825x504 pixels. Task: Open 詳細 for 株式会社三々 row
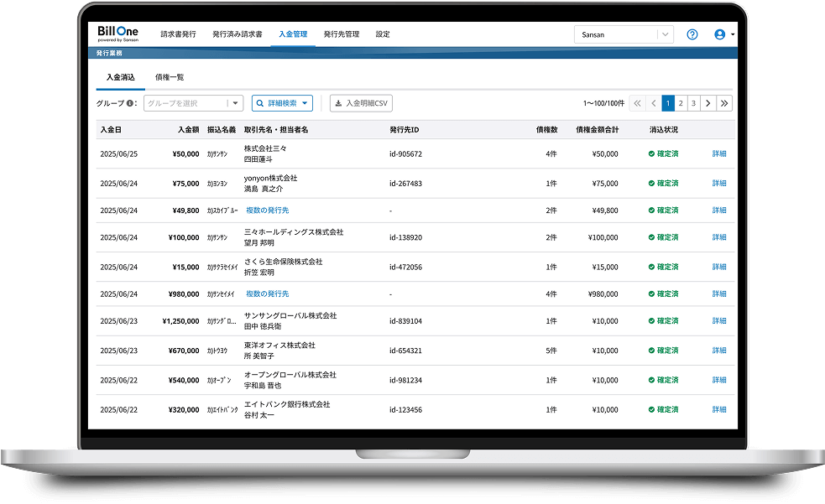pos(719,154)
